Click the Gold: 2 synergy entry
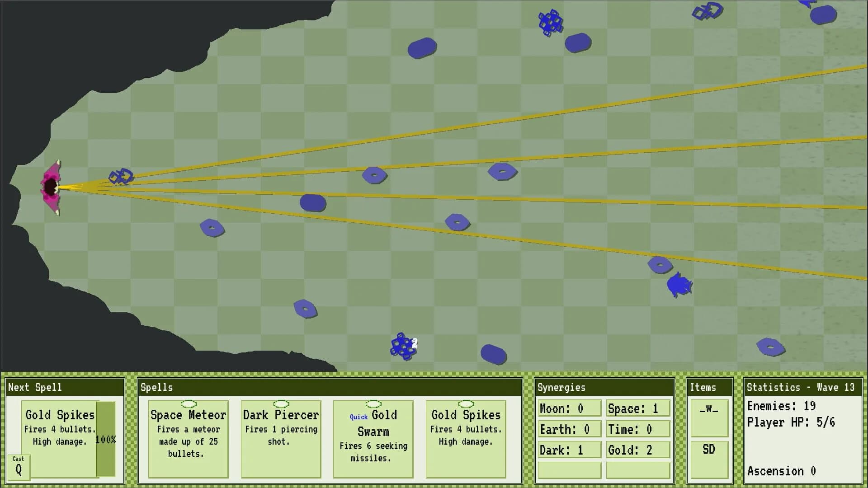868x488 pixels. pyautogui.click(x=638, y=450)
